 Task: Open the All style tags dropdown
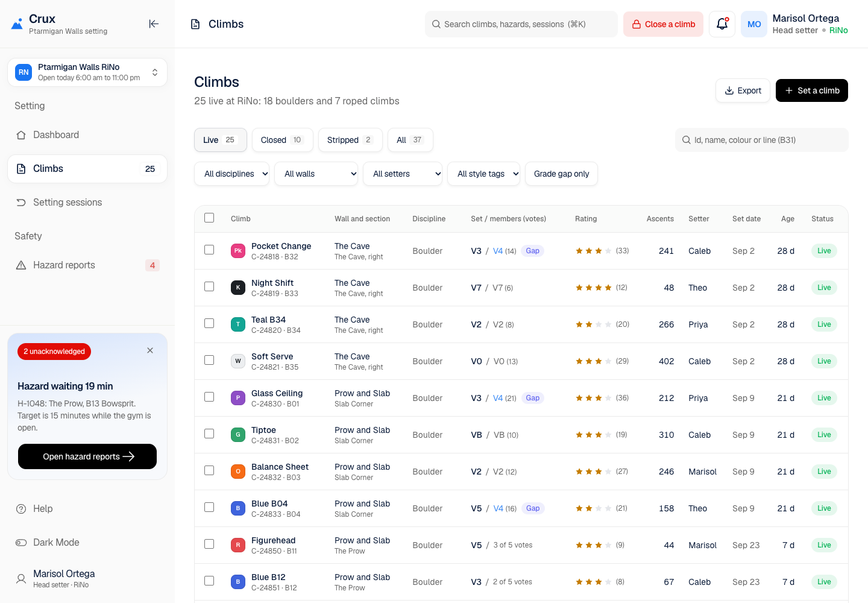483,174
